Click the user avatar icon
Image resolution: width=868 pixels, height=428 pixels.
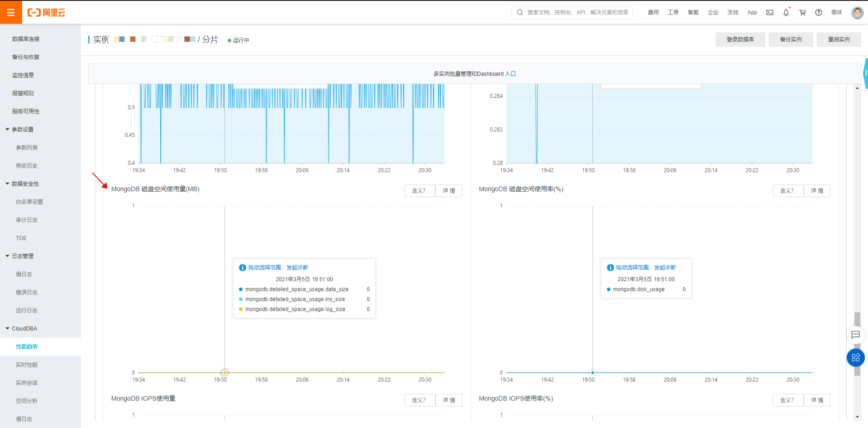click(857, 13)
